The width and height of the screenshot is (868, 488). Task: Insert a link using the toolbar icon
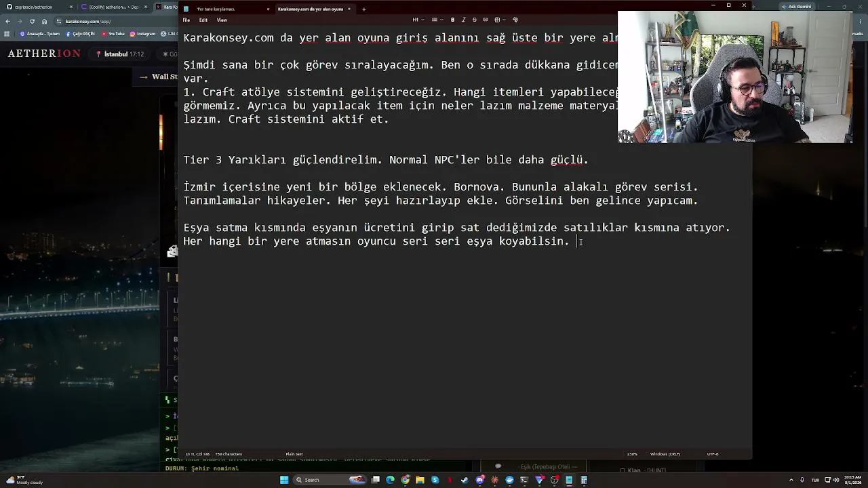(485, 20)
